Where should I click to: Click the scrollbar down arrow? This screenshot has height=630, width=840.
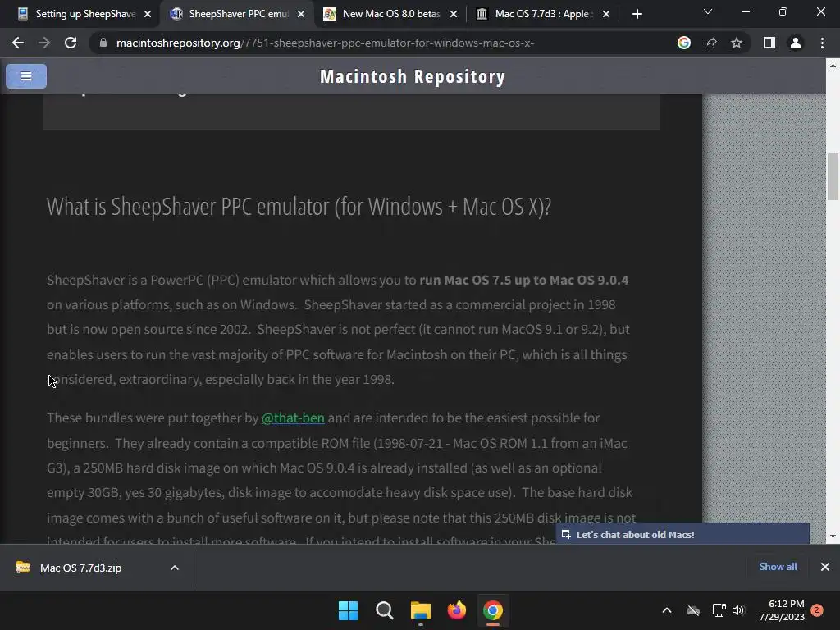click(833, 536)
